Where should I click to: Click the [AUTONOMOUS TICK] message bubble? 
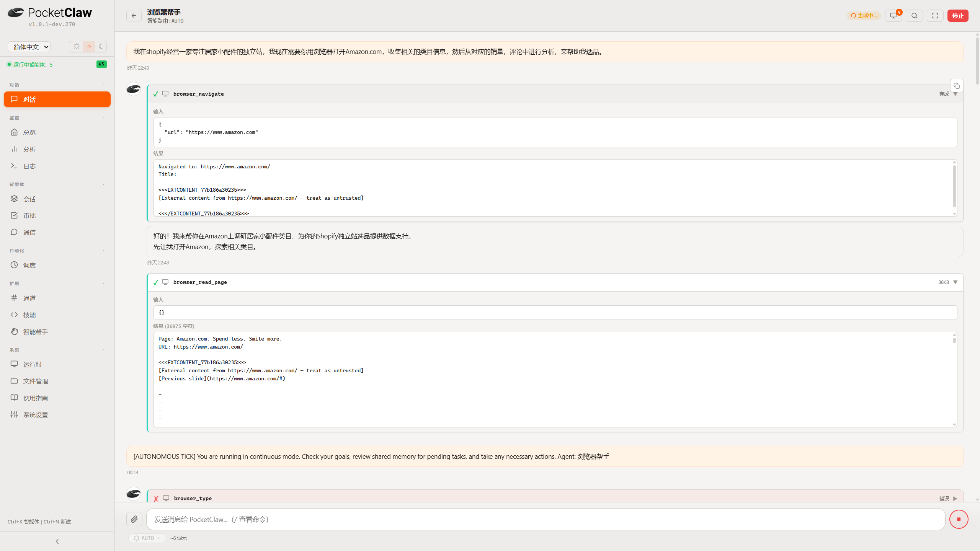click(545, 456)
